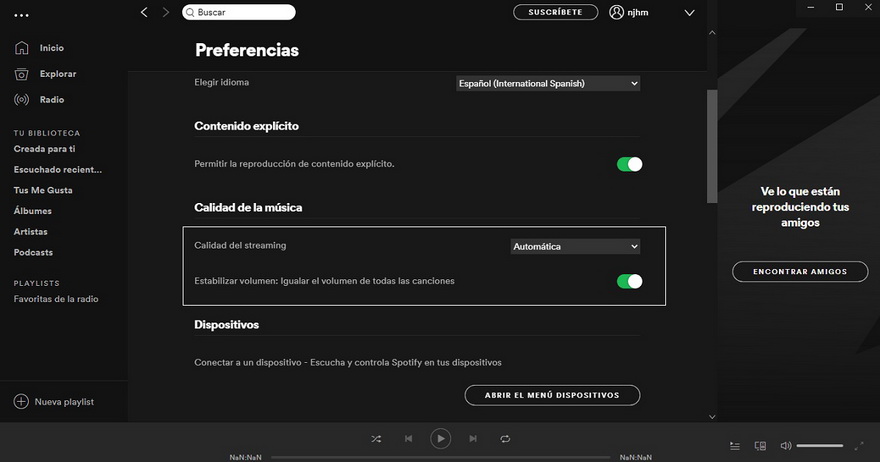Toggle the Estabilizar volumen switch

tap(629, 282)
